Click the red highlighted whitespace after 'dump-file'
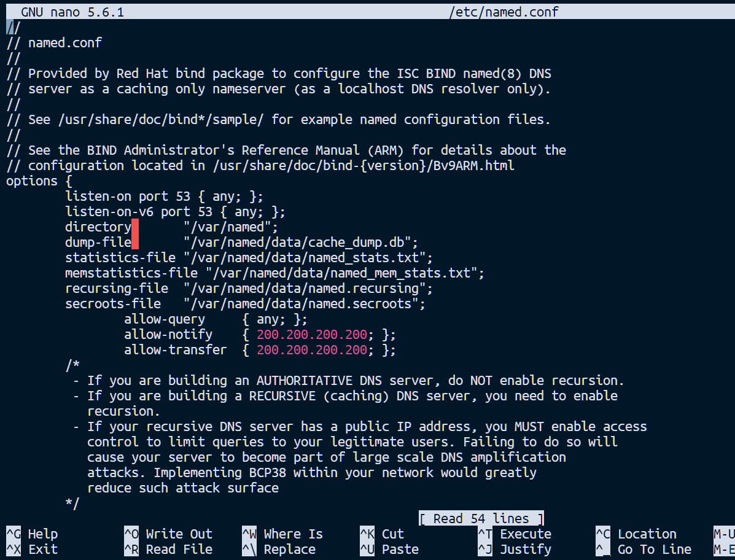 click(x=135, y=243)
